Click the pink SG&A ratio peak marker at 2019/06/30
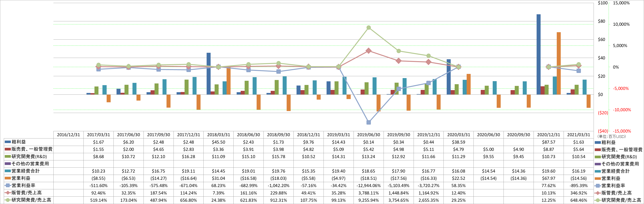The image size is (644, 204). [369, 51]
